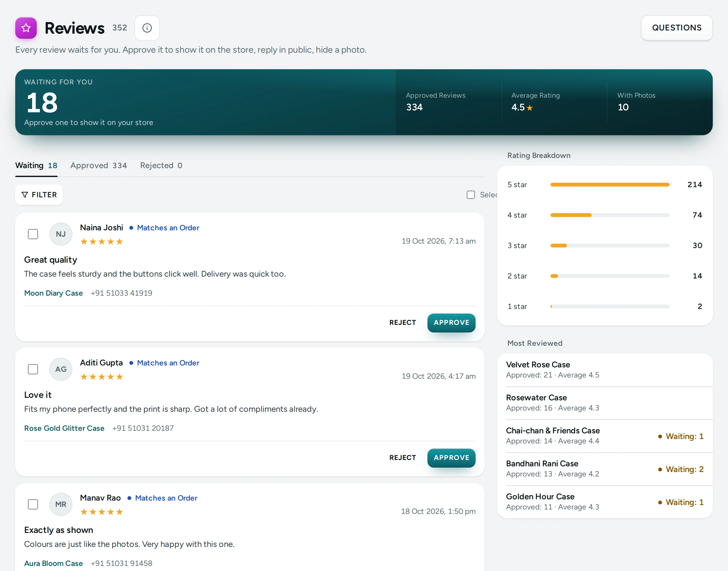Viewport: 728px width, 571px height.
Task: Open Velvet Rose Case in Most Reviewed
Action: point(605,370)
